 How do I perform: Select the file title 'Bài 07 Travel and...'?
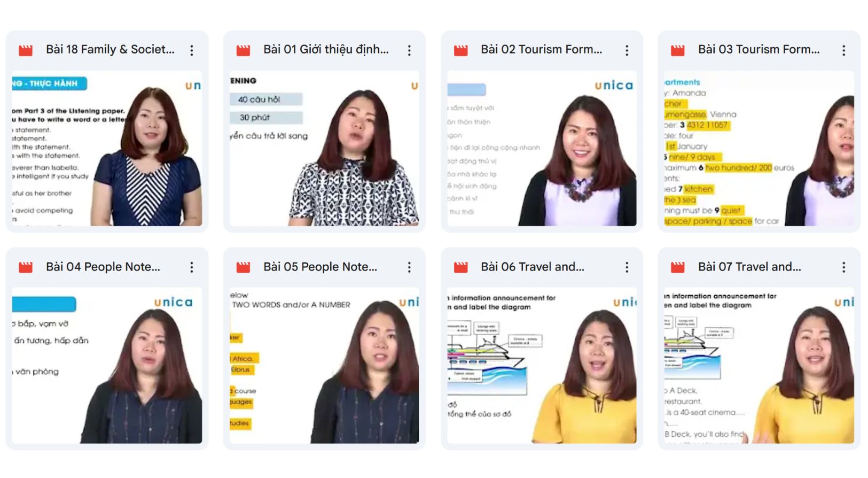[749, 267]
